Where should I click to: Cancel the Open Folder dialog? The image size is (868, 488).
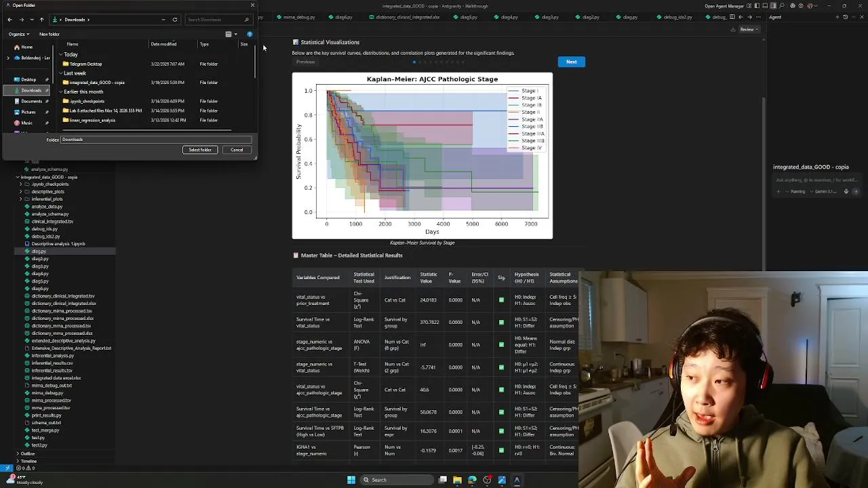[237, 150]
